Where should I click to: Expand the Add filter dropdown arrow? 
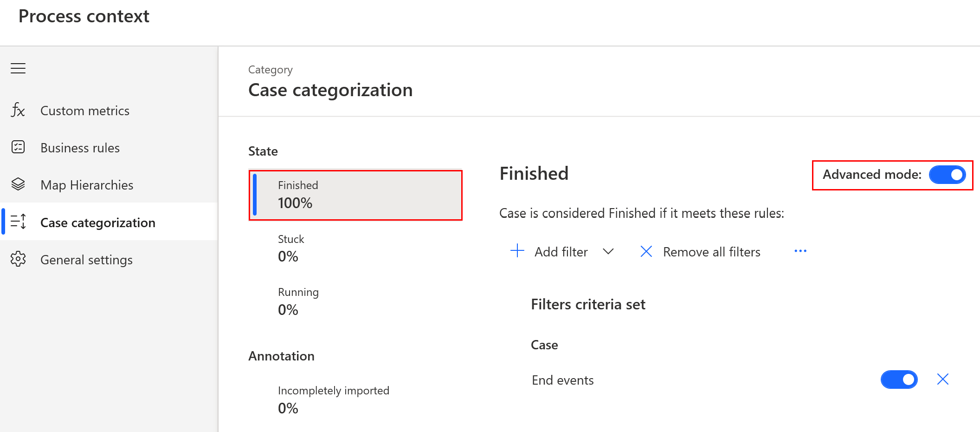pos(608,251)
